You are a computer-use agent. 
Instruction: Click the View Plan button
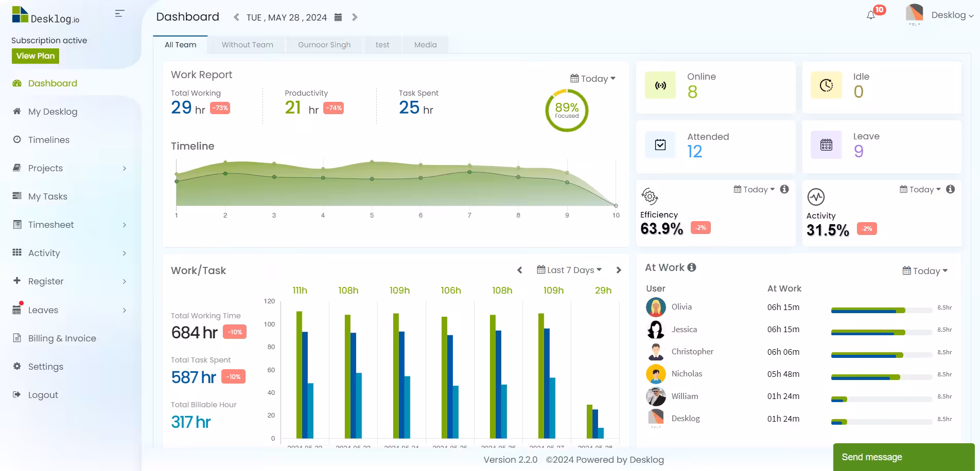coord(36,56)
